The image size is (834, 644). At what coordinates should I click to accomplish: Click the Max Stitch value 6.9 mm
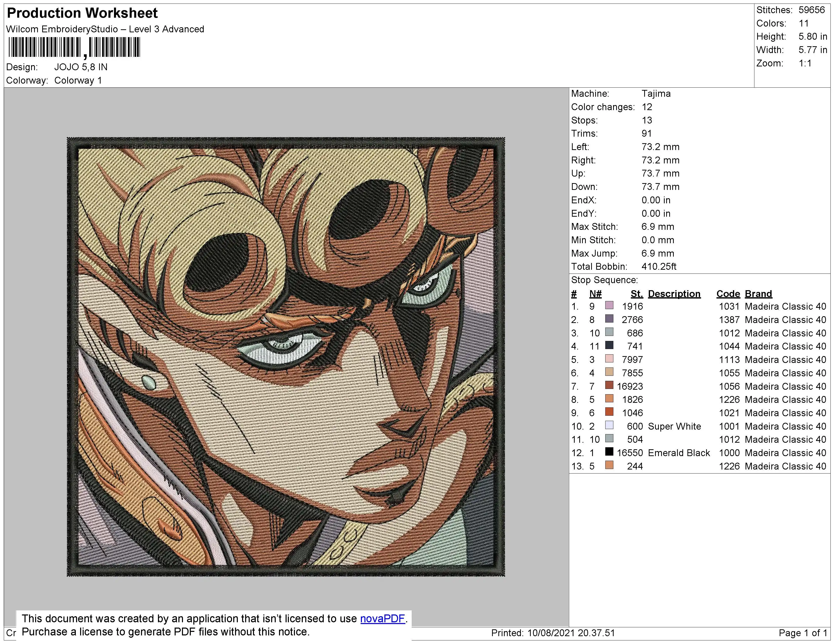click(x=658, y=227)
